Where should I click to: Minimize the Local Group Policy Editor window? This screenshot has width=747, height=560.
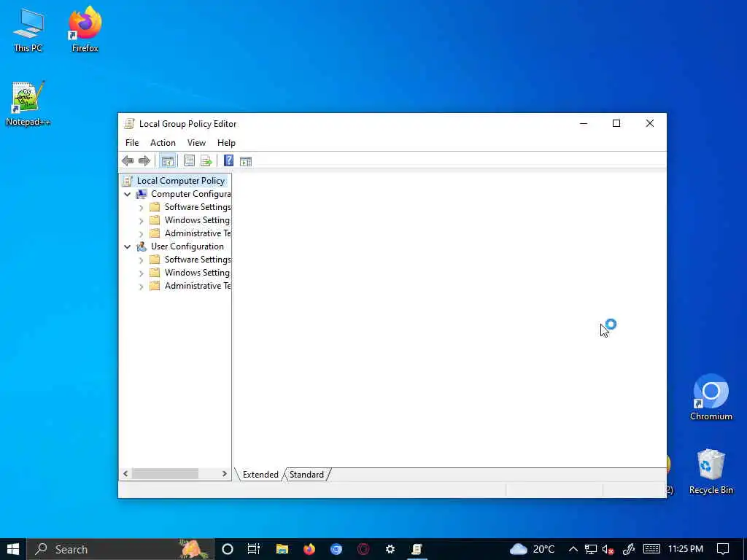pyautogui.click(x=584, y=124)
